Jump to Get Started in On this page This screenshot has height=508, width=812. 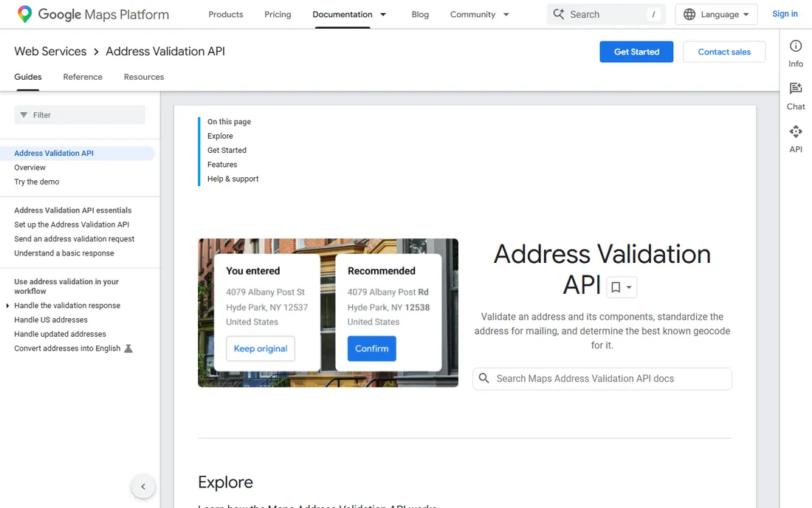tap(227, 150)
